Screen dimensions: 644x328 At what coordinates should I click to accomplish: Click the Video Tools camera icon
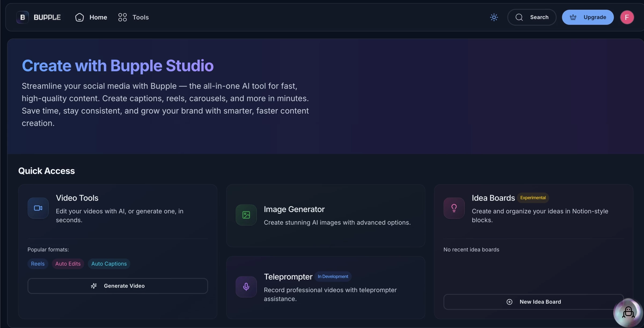pos(38,208)
